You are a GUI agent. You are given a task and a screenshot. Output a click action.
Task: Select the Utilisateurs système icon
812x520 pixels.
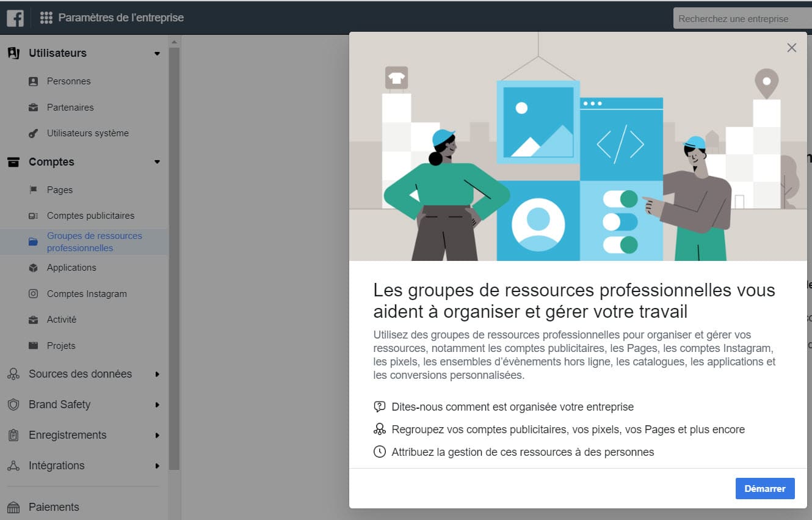pos(34,133)
